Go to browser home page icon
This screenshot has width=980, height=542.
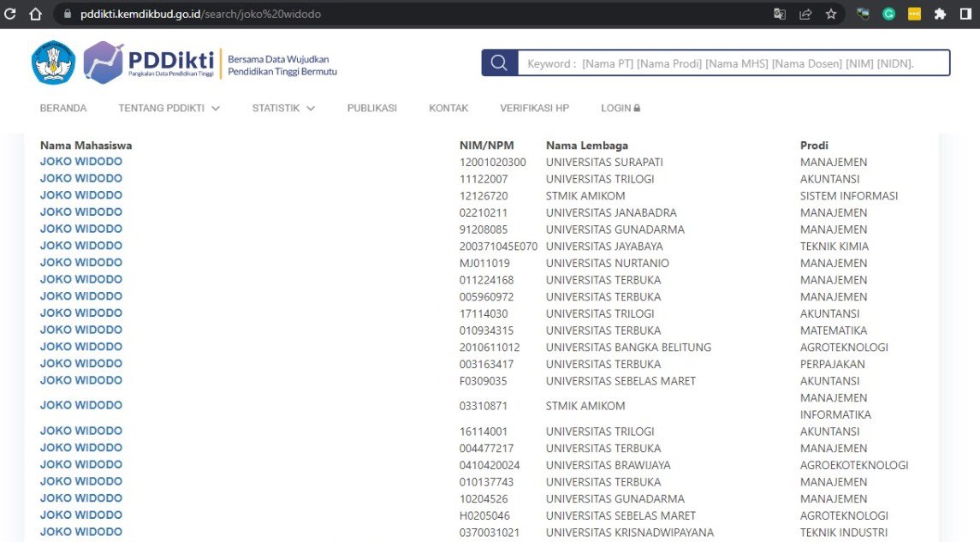[x=36, y=13]
